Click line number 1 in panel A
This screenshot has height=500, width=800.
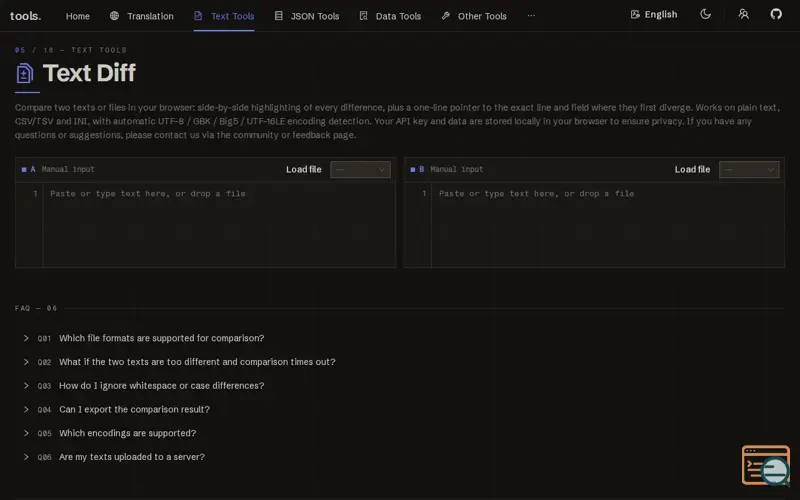[35, 193]
